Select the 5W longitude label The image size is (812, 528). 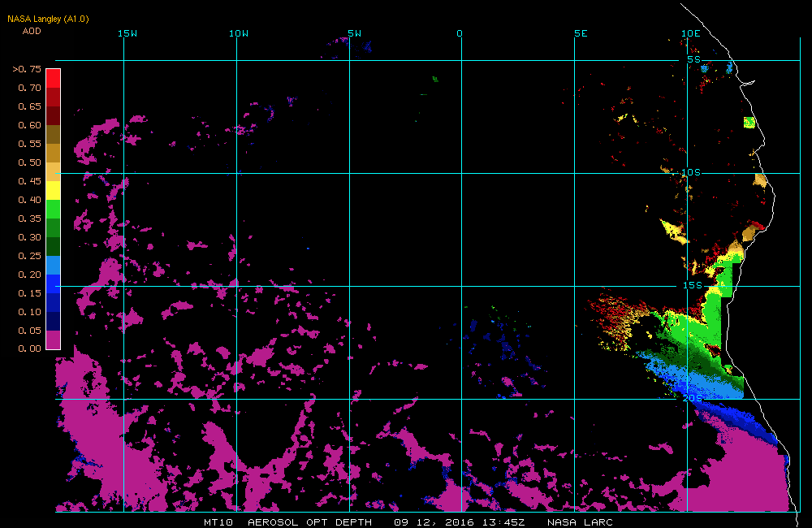355,33
